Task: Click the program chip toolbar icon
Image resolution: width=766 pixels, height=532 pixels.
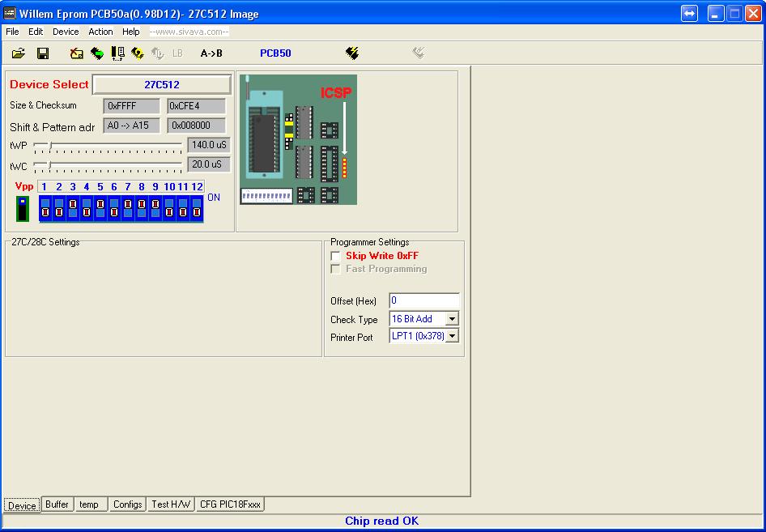Action: click(x=138, y=53)
